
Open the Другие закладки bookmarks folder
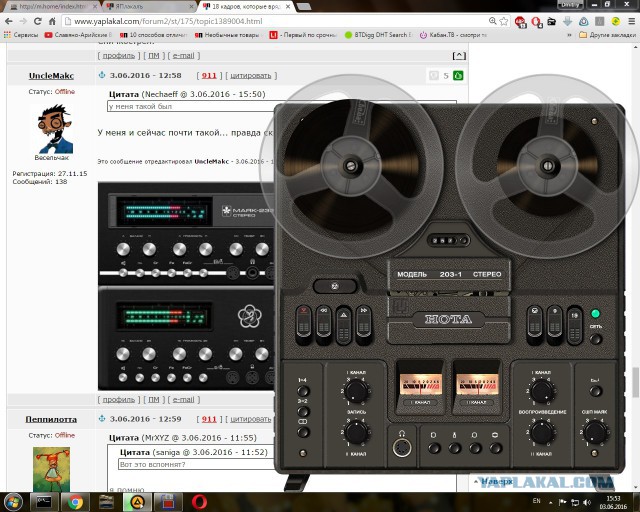point(607,35)
